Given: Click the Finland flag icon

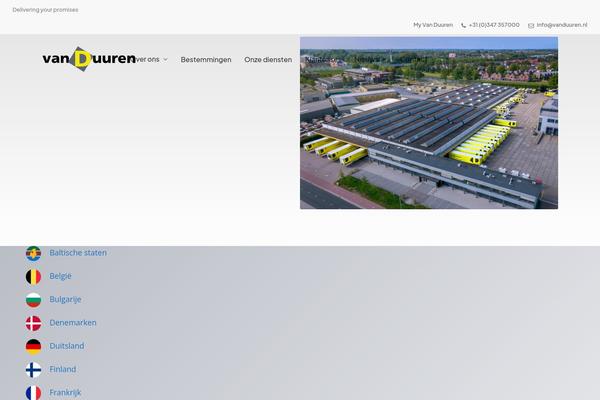Looking at the screenshot, I should click(33, 370).
